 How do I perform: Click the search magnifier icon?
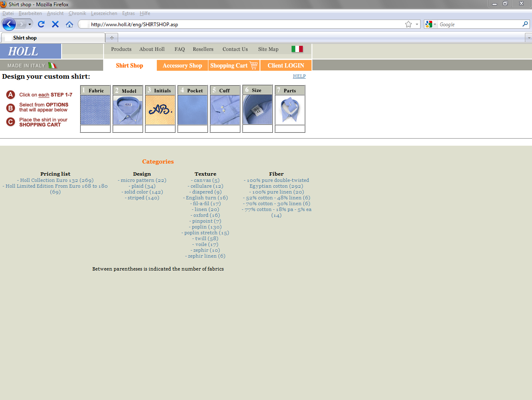click(x=525, y=24)
